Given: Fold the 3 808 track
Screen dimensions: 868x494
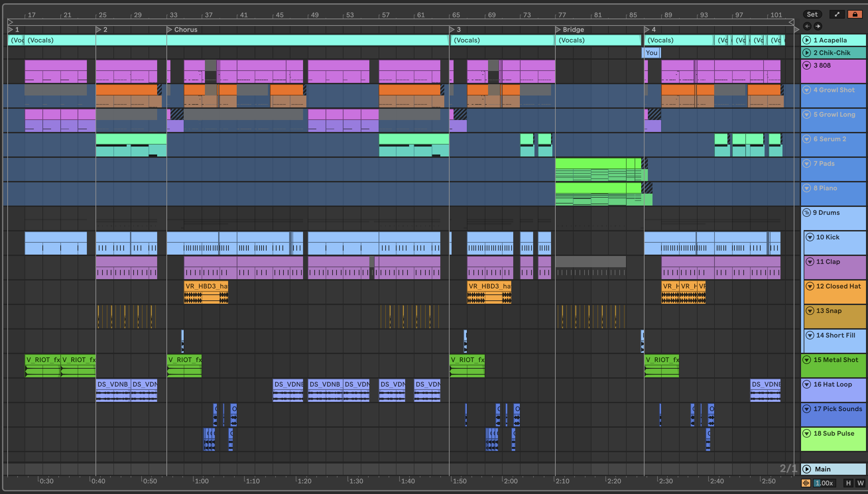Looking at the screenshot, I should 807,65.
